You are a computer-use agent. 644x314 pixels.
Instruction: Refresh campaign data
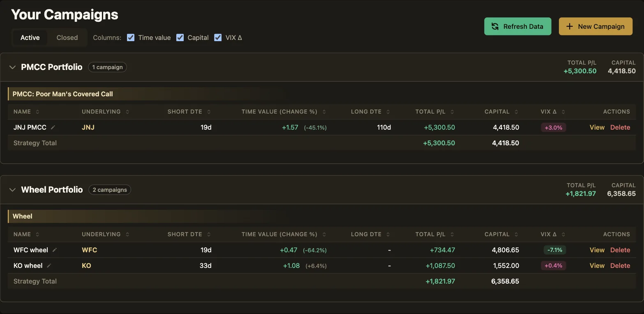pyautogui.click(x=518, y=26)
